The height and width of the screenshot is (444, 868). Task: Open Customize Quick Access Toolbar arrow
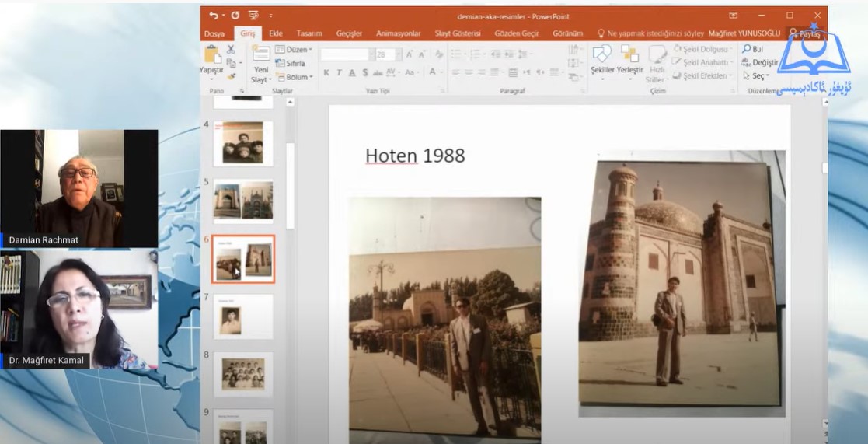click(x=270, y=16)
